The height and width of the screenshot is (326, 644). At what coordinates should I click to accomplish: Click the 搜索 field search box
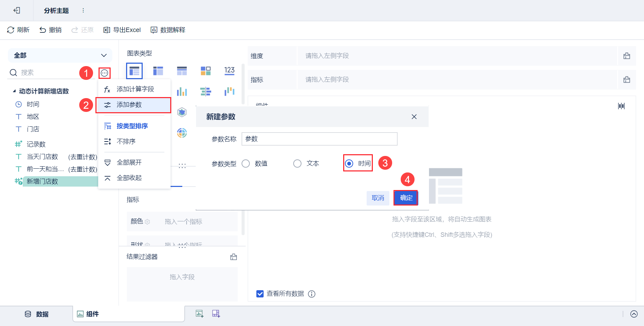click(x=52, y=73)
